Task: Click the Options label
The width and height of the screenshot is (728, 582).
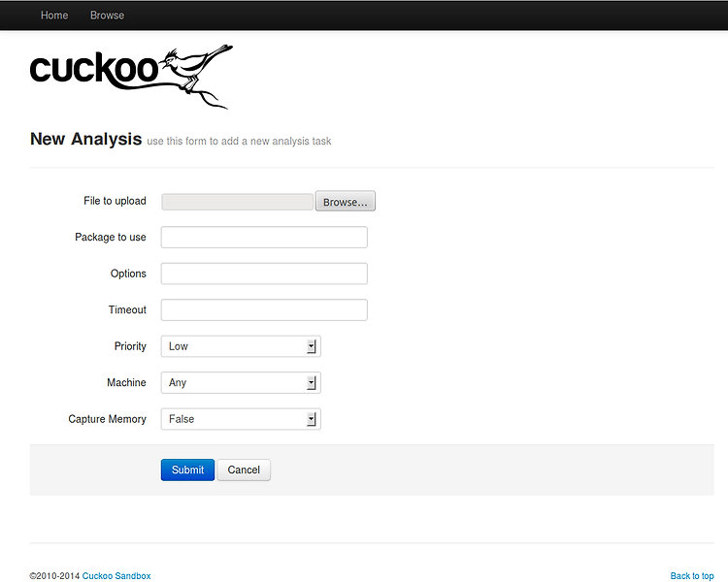Action: point(128,274)
